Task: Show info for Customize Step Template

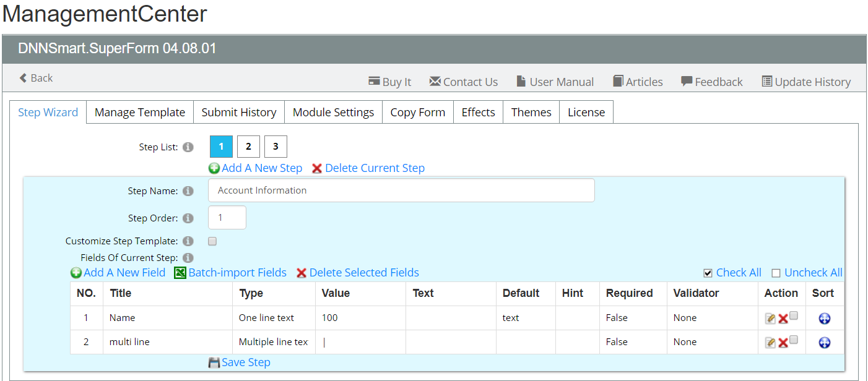Action: click(x=188, y=241)
